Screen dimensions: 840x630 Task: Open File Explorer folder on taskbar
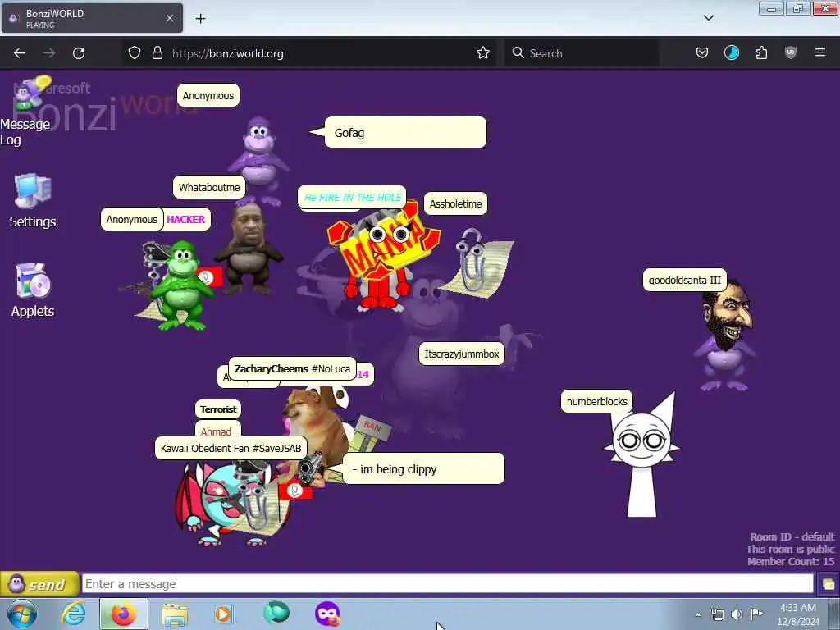pos(175,614)
